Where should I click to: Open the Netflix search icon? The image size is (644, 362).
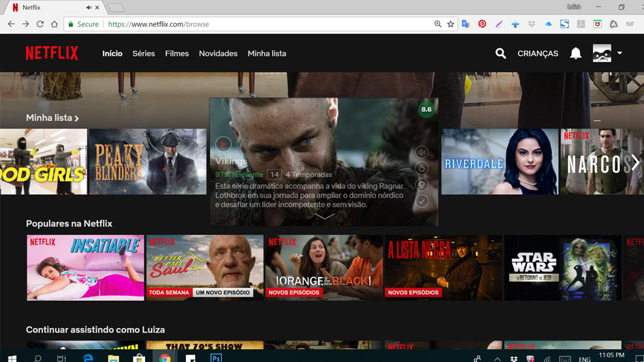pos(500,53)
